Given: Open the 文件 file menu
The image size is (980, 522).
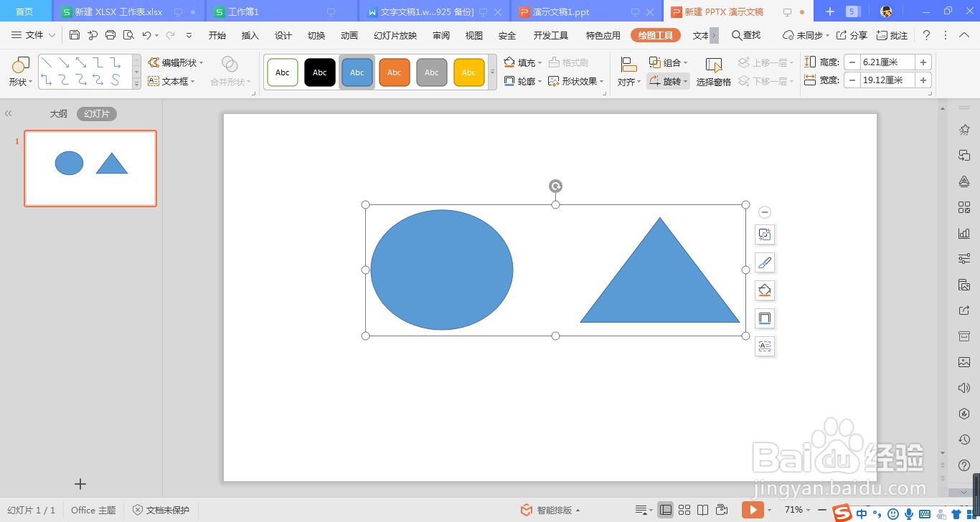Looking at the screenshot, I should pyautogui.click(x=34, y=35).
